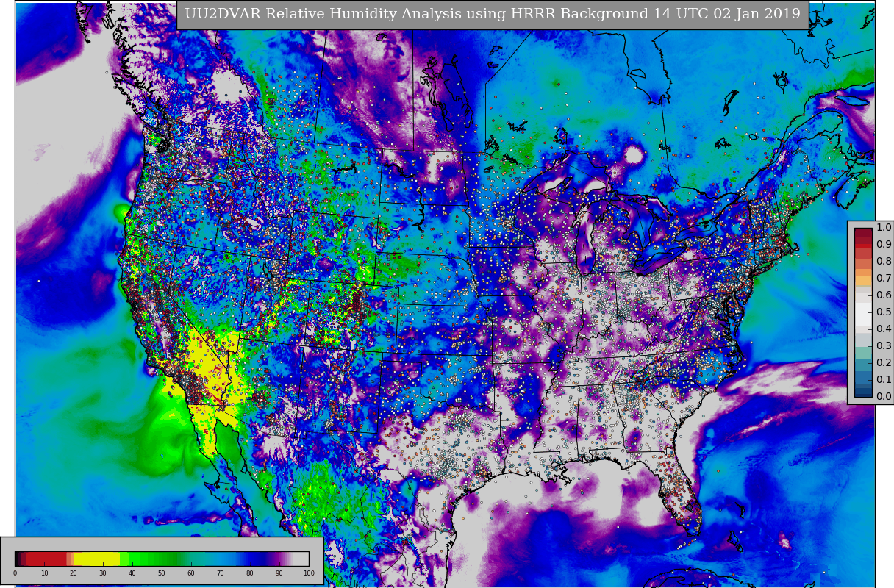Screen dimensions: 894x588
Task: Click the '90' tick label on humidity colorbar
Action: pos(279,573)
